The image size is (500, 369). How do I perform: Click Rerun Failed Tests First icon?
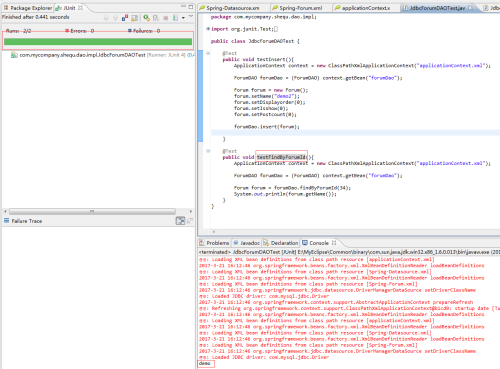click(x=156, y=18)
